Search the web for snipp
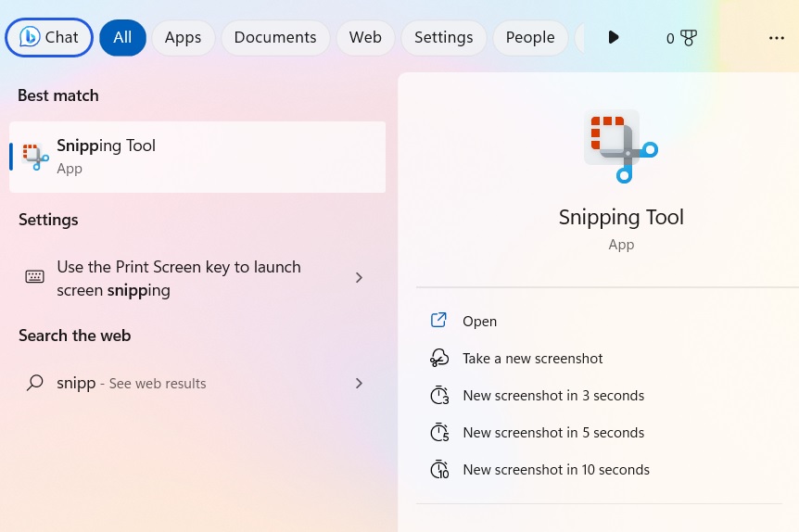Image resolution: width=799 pixels, height=532 pixels. pos(197,383)
